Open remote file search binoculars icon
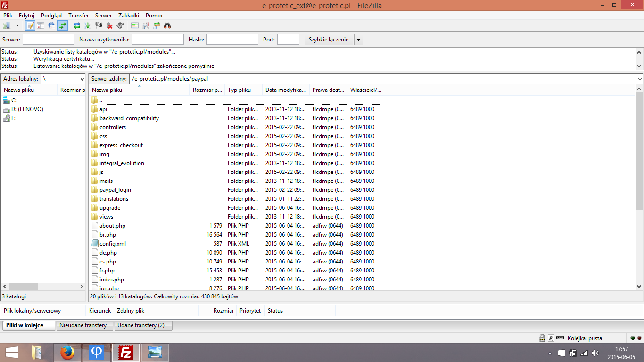Viewport: 644px width, 362px height. click(x=167, y=25)
